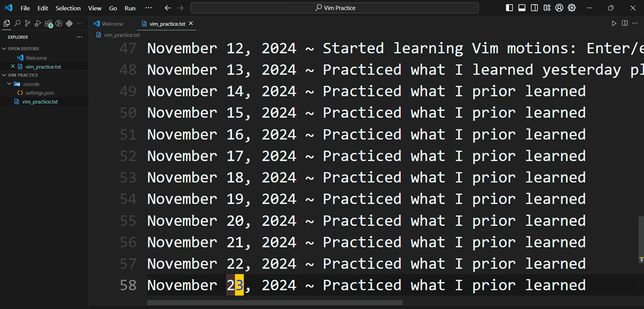
Task: Toggle the bottom panel visibility
Action: tap(522, 8)
